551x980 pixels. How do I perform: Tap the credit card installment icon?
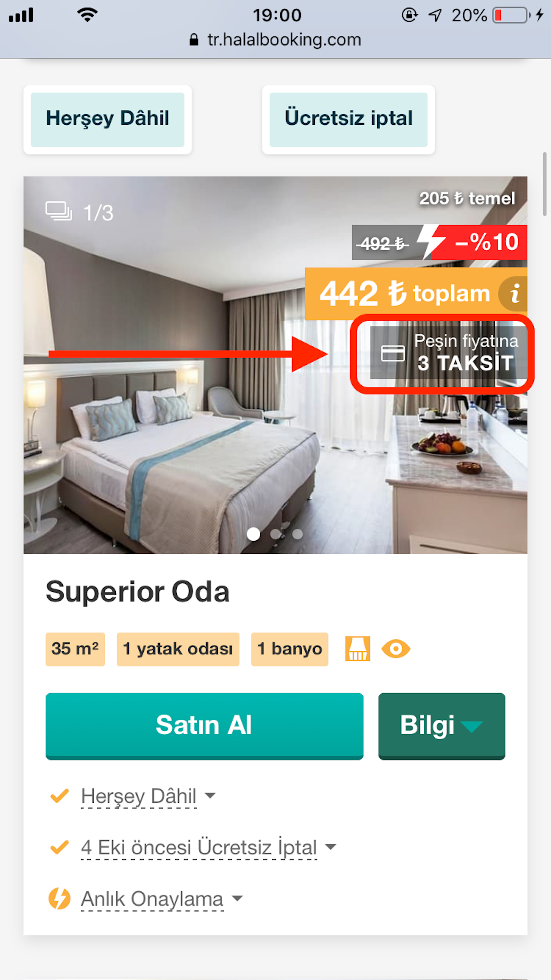click(393, 353)
